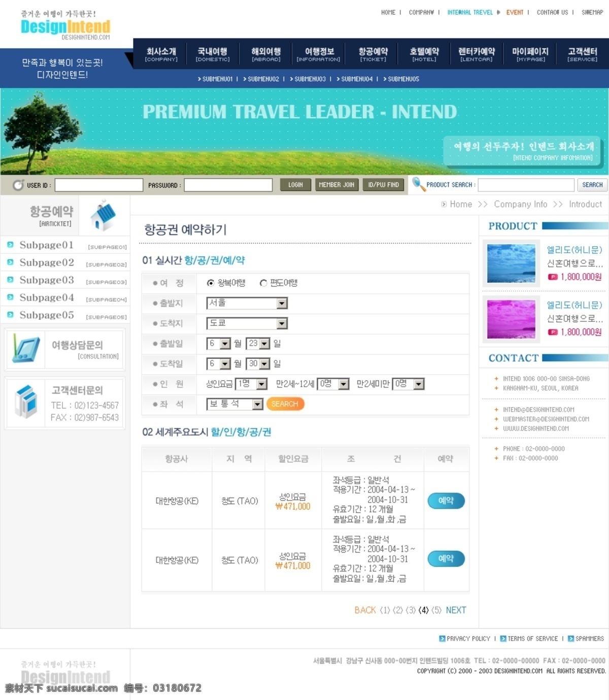The width and height of the screenshot is (609, 700).
Task: Click the arrow icon beside Subpage01
Action: pos(10,245)
